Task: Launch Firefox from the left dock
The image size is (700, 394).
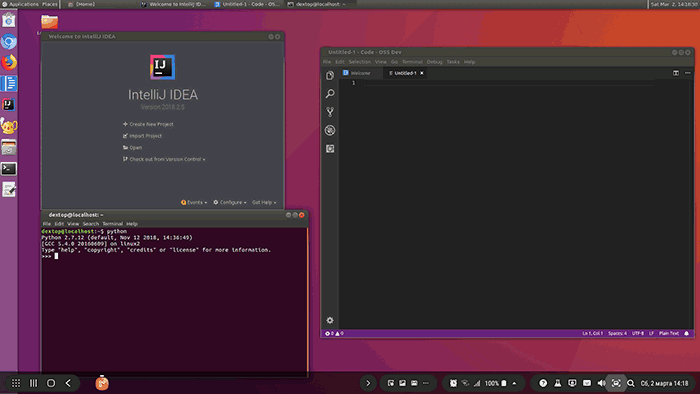Action: coord(9,62)
